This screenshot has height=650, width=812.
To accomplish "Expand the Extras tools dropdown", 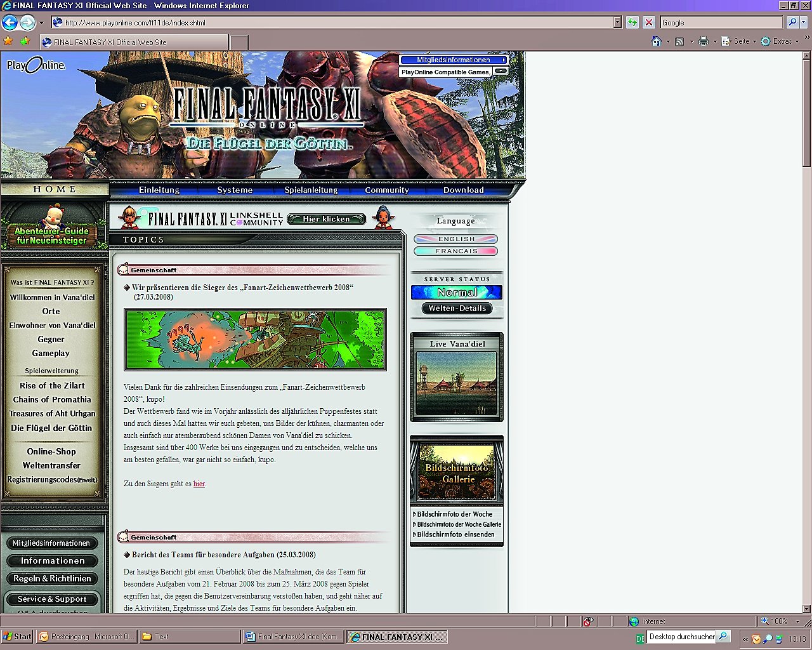I will coord(780,41).
